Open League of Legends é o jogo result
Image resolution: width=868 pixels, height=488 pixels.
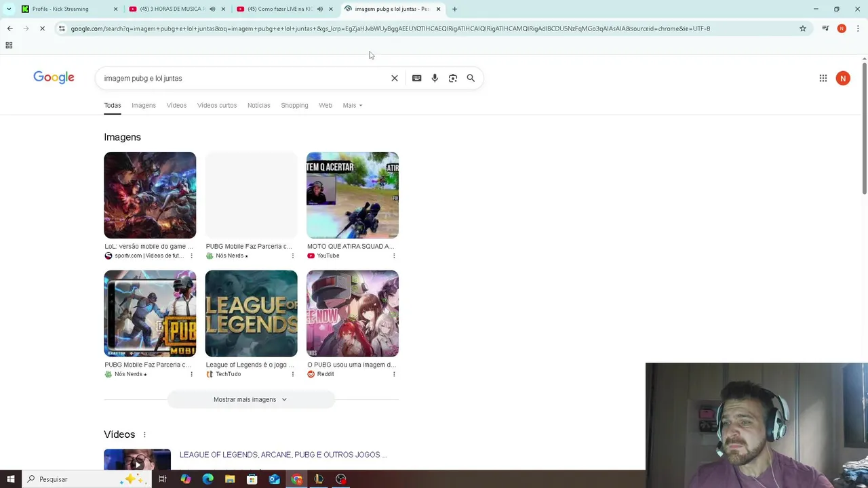coord(250,365)
